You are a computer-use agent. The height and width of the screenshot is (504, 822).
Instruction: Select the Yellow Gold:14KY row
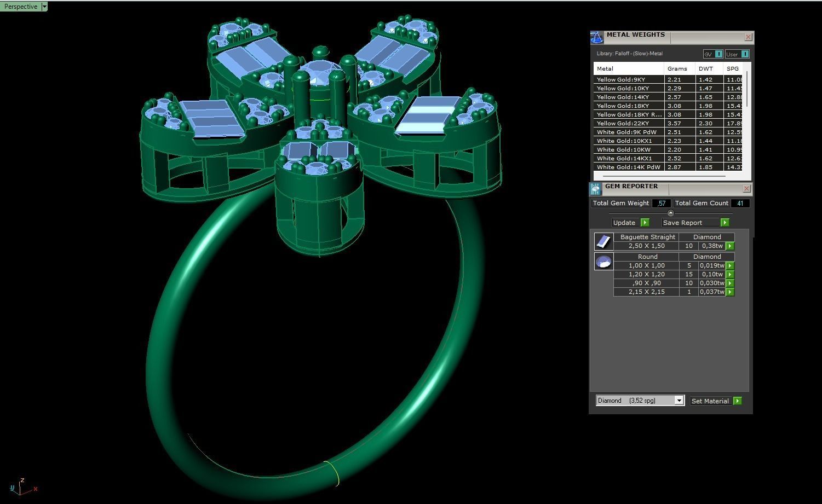point(668,97)
